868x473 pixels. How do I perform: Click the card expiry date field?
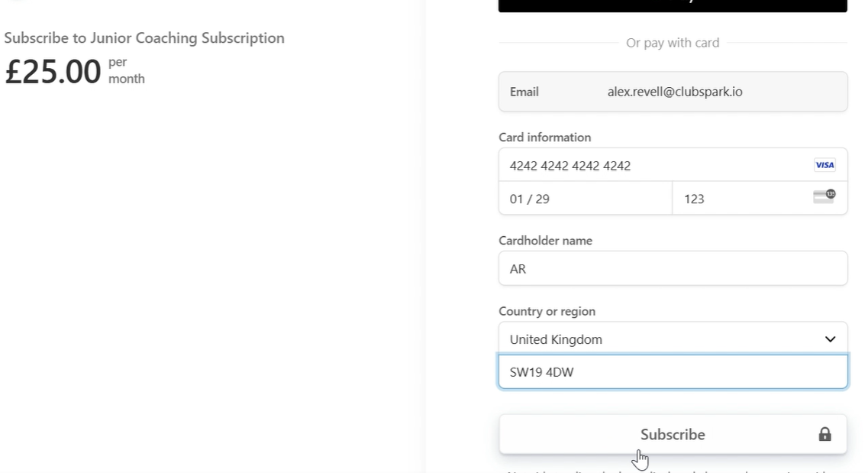585,199
